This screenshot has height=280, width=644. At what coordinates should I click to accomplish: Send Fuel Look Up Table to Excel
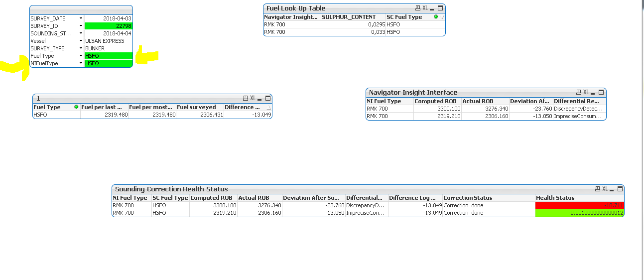(x=425, y=8)
